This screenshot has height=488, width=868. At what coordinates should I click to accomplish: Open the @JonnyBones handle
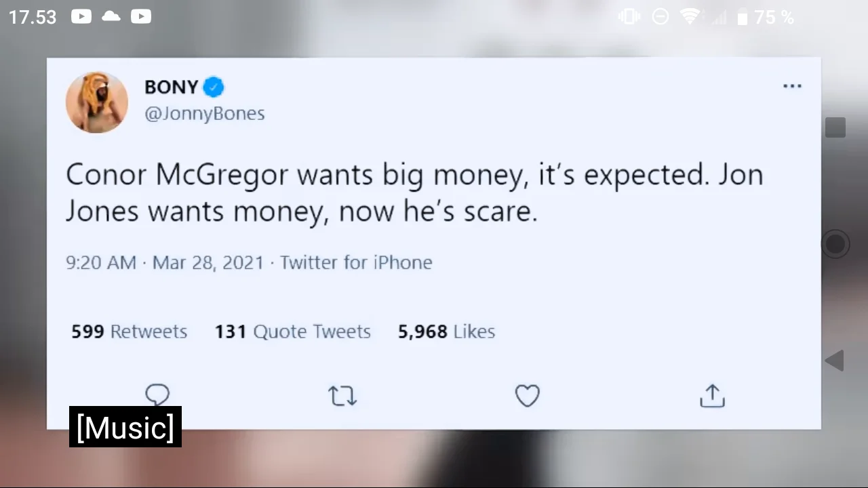[205, 113]
